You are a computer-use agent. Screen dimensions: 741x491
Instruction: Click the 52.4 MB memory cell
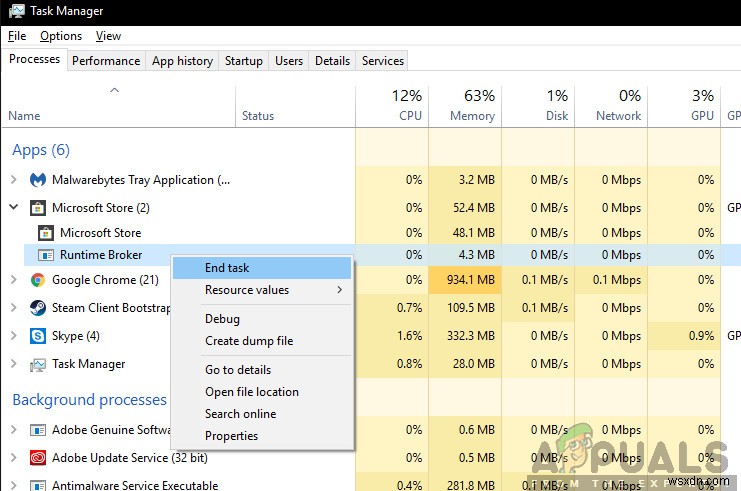pyautogui.click(x=465, y=208)
